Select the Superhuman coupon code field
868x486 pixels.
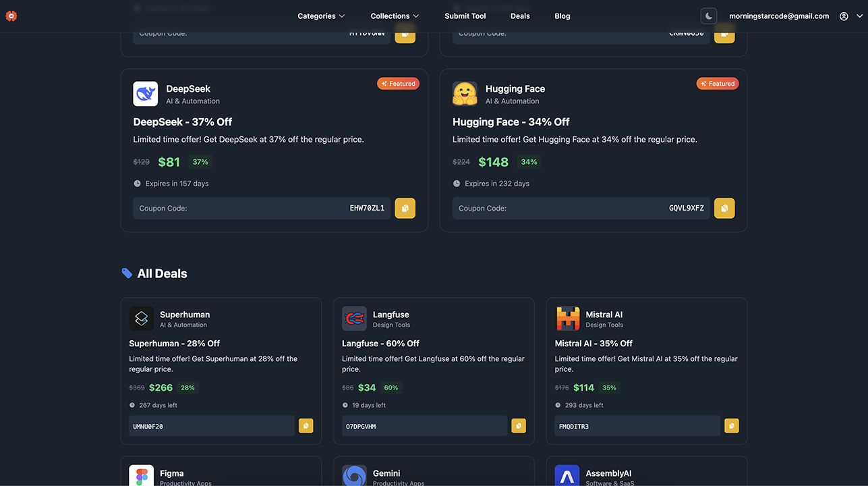coord(212,426)
